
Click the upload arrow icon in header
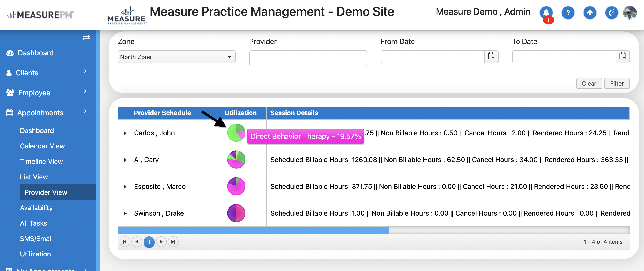tap(589, 12)
